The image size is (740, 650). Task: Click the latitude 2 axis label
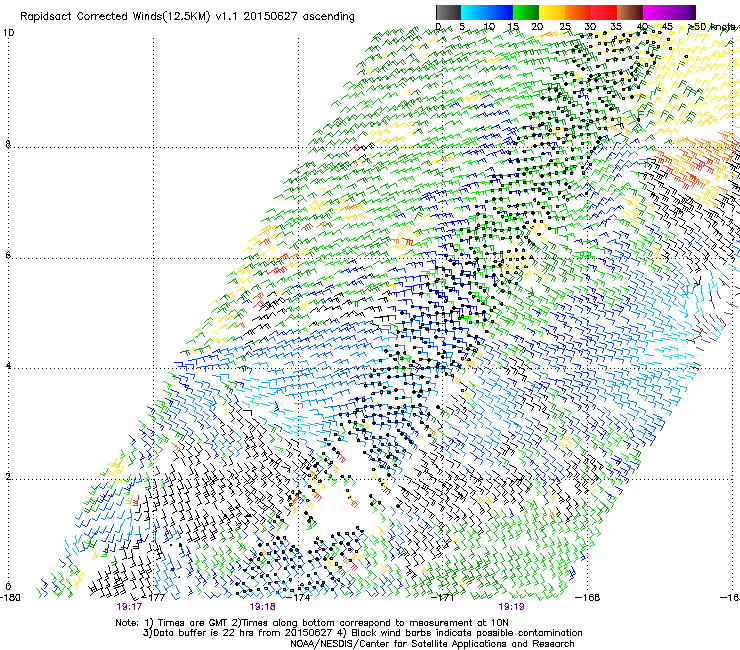(x=8, y=476)
